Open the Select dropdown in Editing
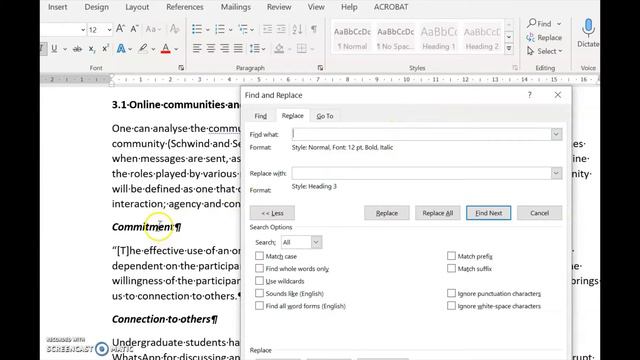The width and height of the screenshot is (640, 360). [x=560, y=51]
